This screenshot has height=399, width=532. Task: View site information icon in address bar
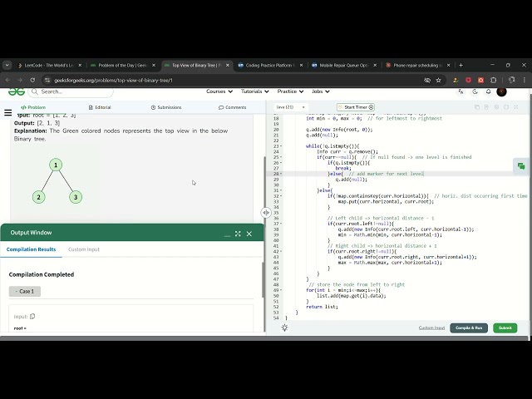click(x=47, y=81)
